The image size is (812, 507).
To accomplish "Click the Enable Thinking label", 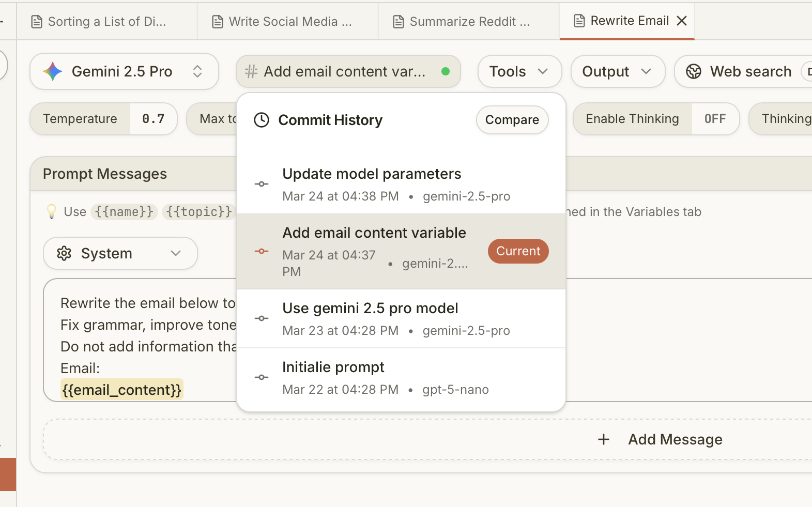I will (x=632, y=119).
